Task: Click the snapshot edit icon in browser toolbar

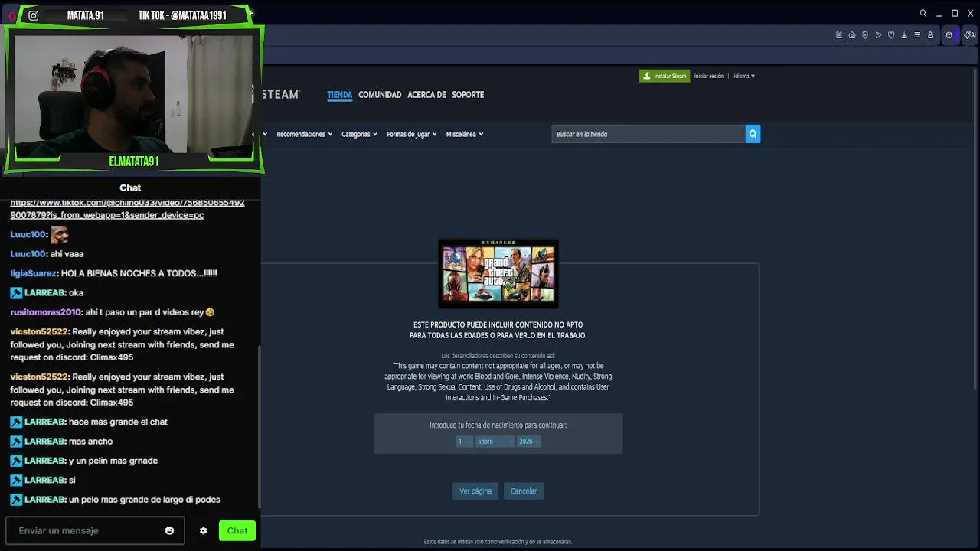Action: (x=839, y=35)
